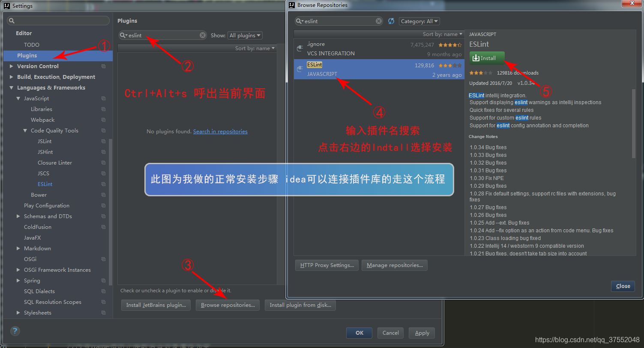
Task: Clear the Browse Repositories search field with X
Action: click(x=378, y=21)
